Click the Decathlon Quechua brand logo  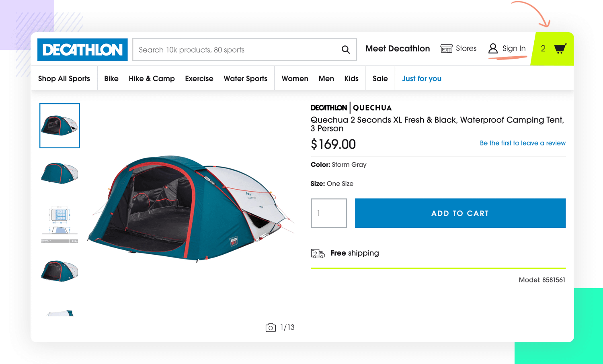[x=351, y=108]
